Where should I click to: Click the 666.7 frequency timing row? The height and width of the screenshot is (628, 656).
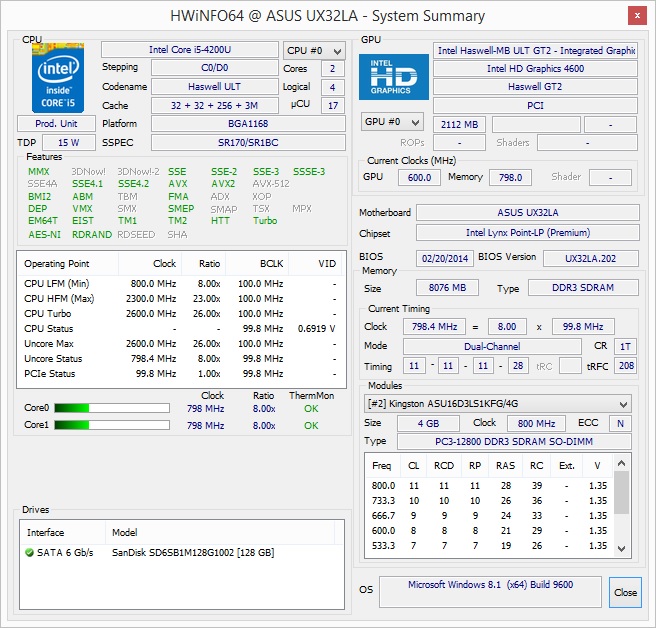click(489, 516)
